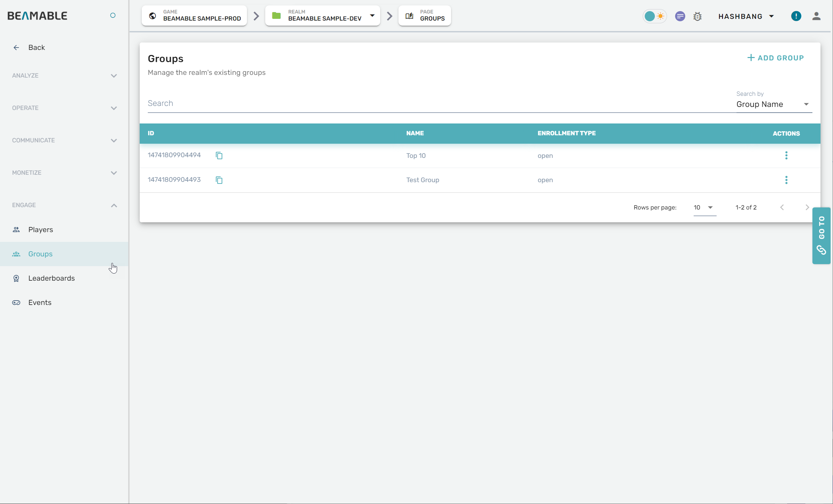Go to Leaderboards in the sidebar
This screenshot has width=833, height=504.
point(51,278)
